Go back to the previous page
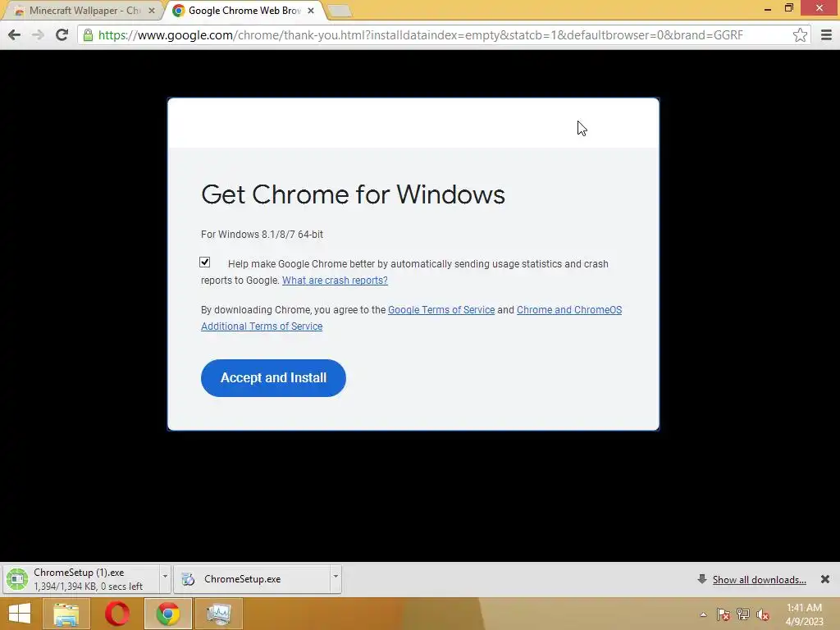The image size is (840, 630). 15,35
